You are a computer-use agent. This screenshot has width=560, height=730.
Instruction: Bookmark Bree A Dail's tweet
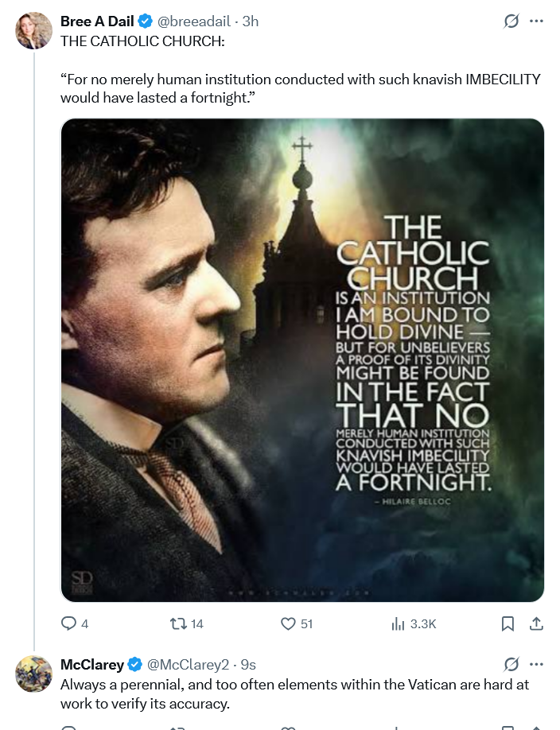[507, 624]
